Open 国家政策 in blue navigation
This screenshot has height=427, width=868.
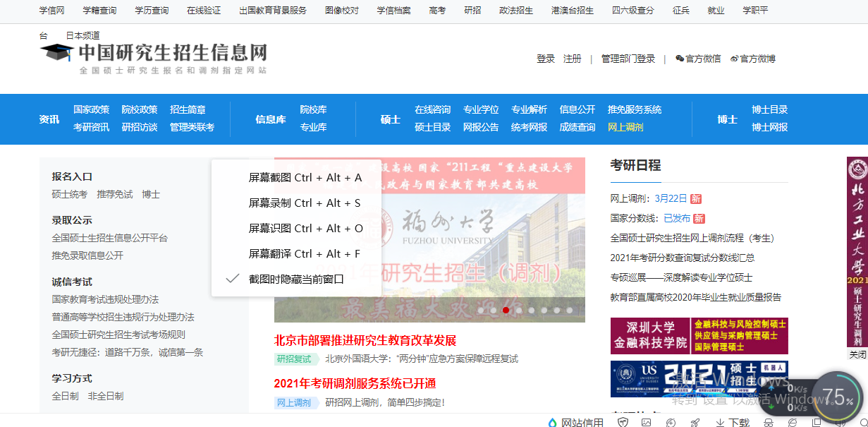coord(92,109)
